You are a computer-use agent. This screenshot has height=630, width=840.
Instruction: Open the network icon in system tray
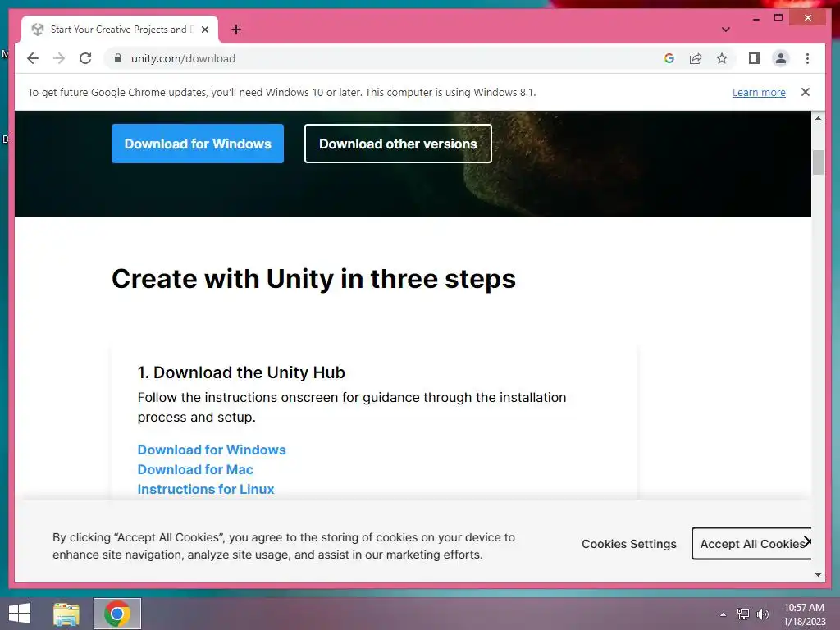pos(742,614)
